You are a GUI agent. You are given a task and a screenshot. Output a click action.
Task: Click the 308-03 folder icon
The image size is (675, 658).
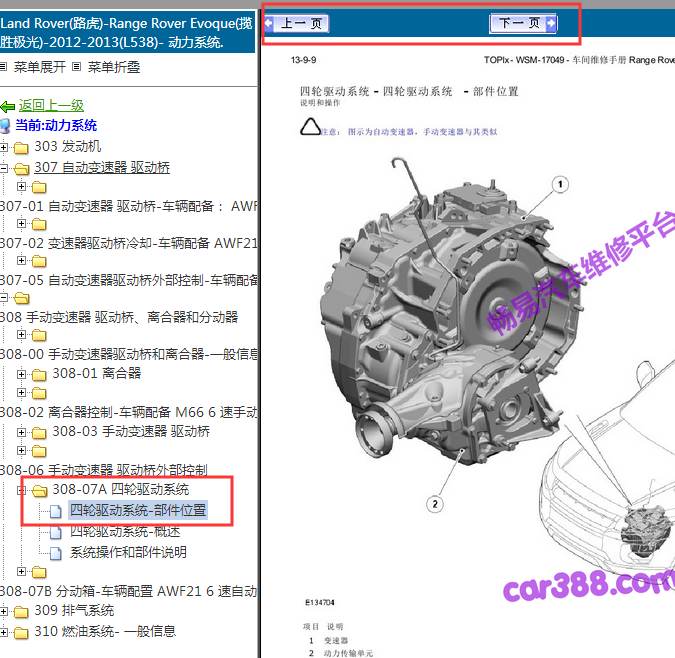pos(39,433)
